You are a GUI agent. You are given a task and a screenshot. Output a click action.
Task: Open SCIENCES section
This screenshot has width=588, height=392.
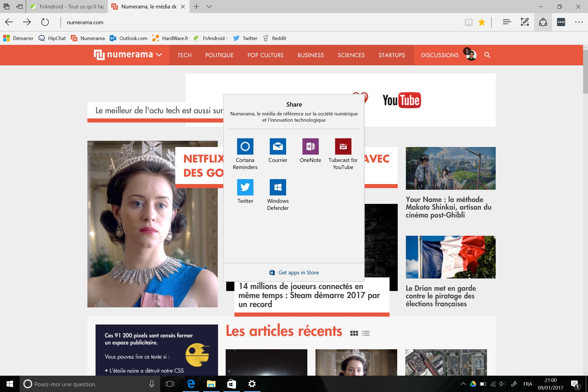point(351,55)
